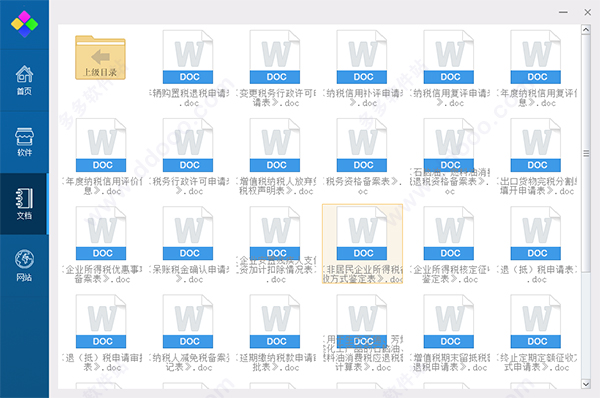600x398 pixels.
Task: Open the 上级目录 parent folder
Action: [100, 57]
